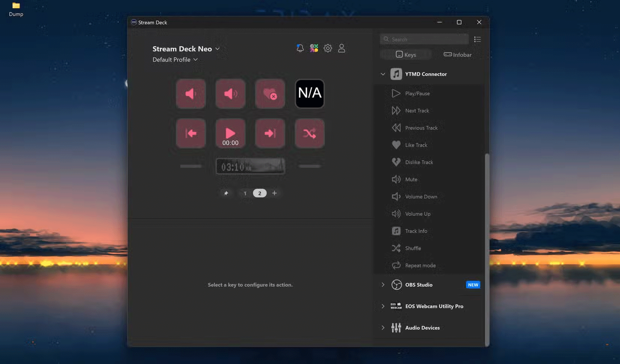
Task: Collapse the YTMD Connector action group
Action: 383,74
